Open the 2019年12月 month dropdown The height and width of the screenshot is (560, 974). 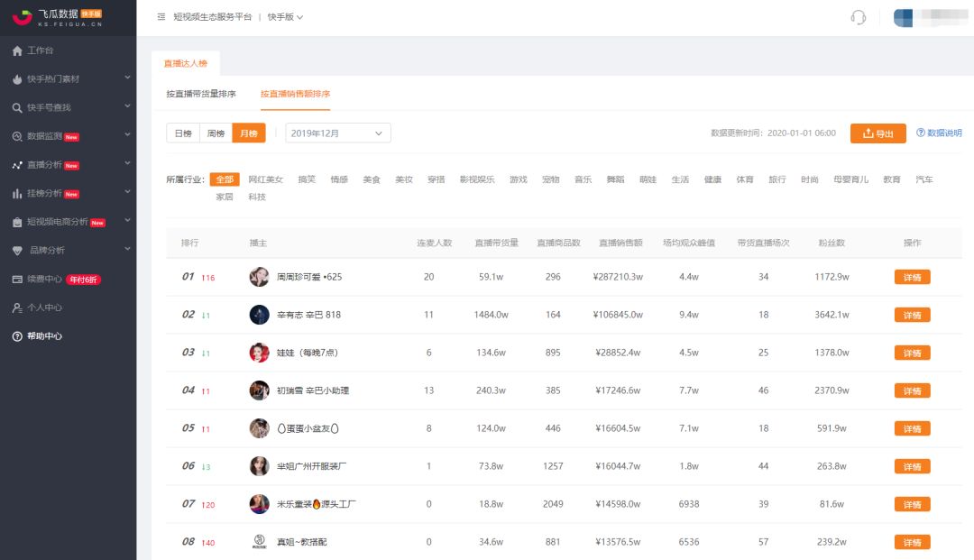point(338,133)
